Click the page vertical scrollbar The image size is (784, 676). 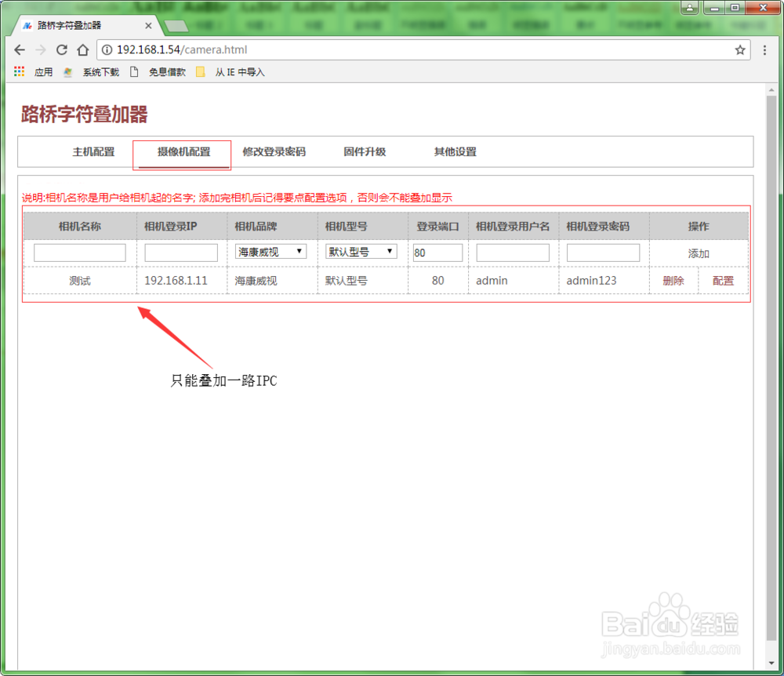click(771, 368)
